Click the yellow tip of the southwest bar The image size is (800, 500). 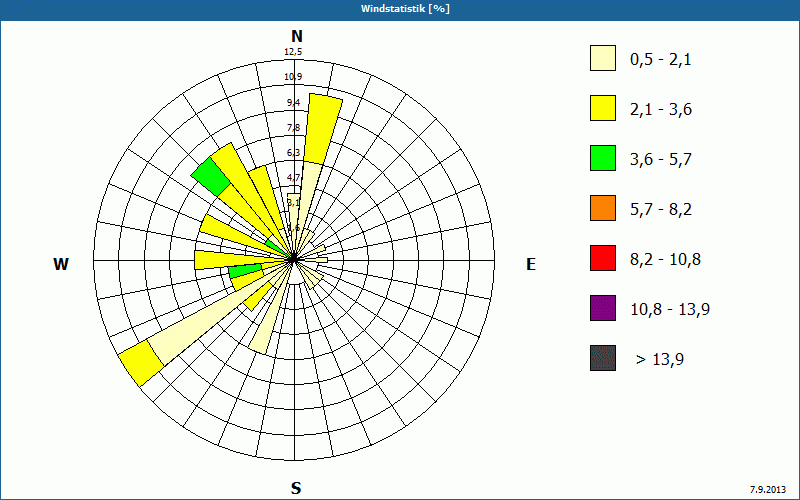(141, 363)
